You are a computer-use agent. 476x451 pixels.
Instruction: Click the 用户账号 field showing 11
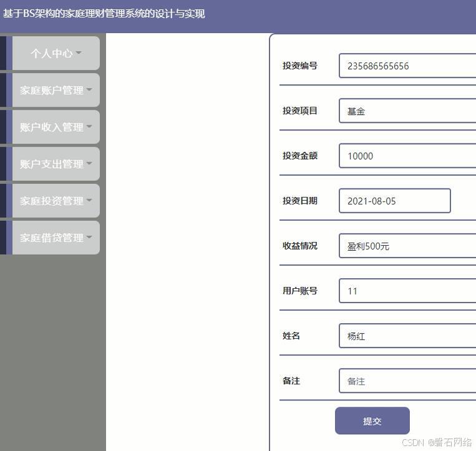pyautogui.click(x=407, y=291)
